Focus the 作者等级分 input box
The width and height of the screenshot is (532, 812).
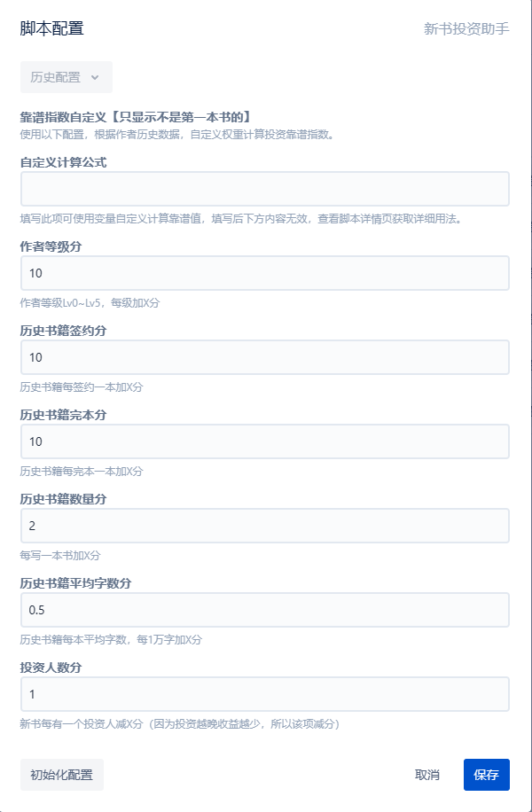[x=264, y=273]
